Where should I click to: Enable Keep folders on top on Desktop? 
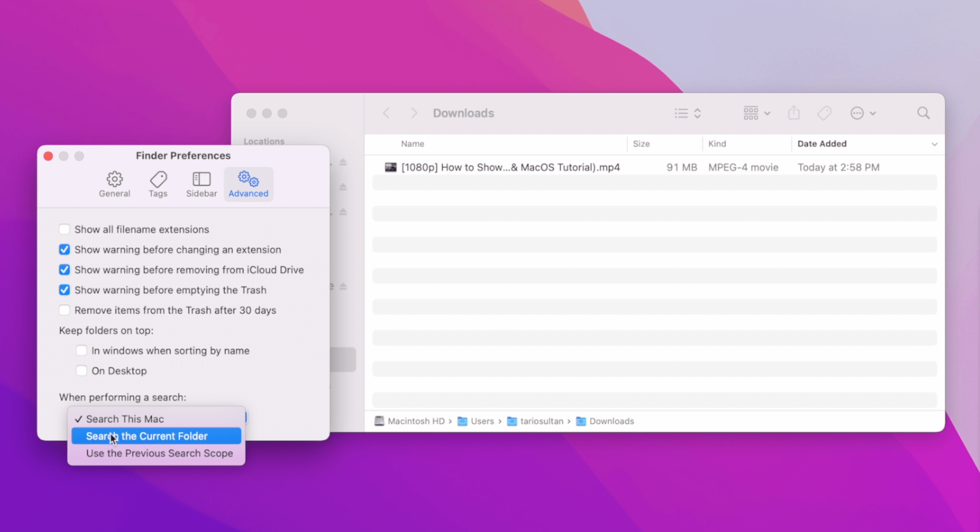pyautogui.click(x=80, y=370)
